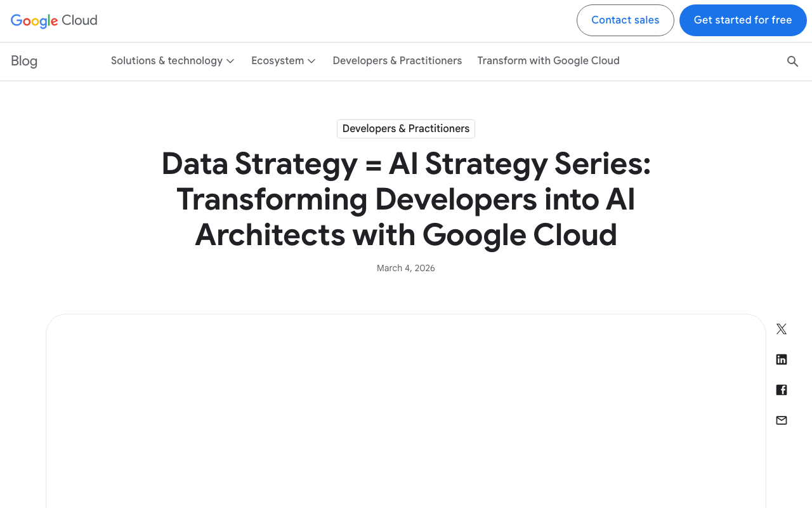The width and height of the screenshot is (812, 508).
Task: Open Transform with Google Cloud section
Action: [x=548, y=60]
